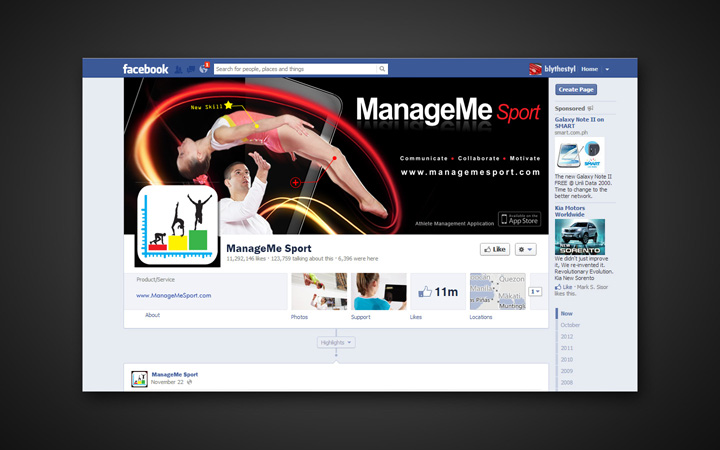Go to Home in top bar
This screenshot has height=450, width=720.
point(589,69)
